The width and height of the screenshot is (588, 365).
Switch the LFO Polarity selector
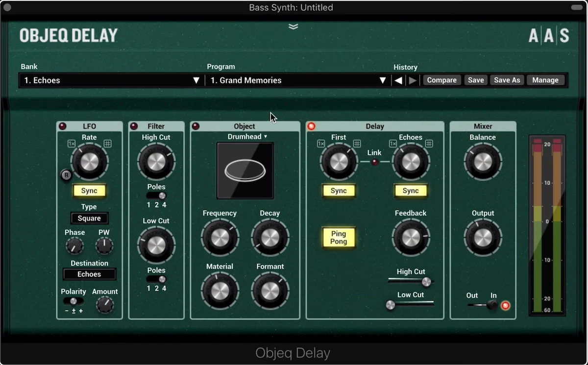click(x=73, y=301)
